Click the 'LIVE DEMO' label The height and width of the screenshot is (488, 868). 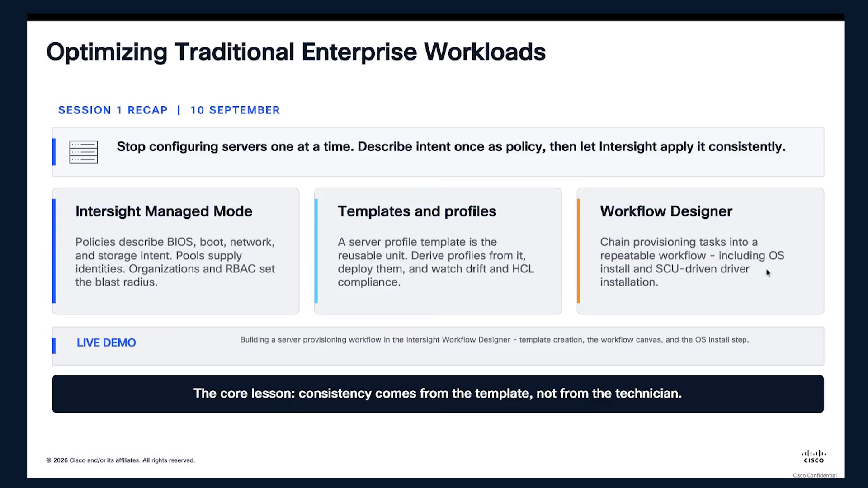coord(106,343)
